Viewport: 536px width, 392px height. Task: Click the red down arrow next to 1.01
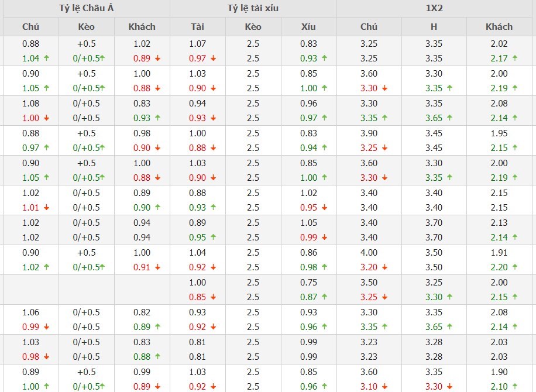(x=46, y=208)
